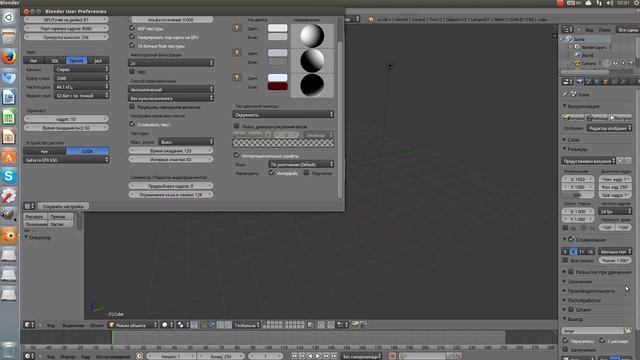Toggle GPU mipmap generation checkbox
The image size is (640, 360).
click(132, 36)
